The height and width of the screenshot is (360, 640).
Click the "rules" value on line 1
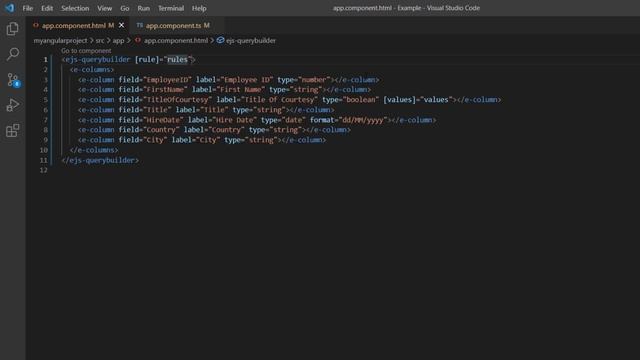[178, 60]
